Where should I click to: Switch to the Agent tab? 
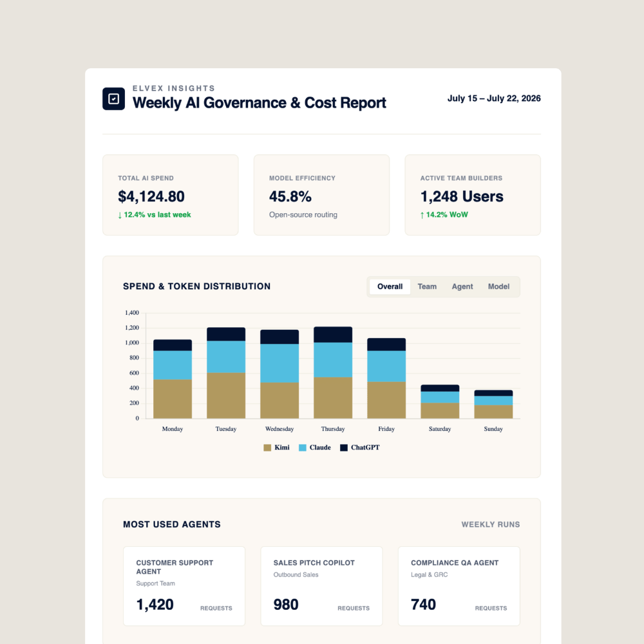tap(462, 287)
